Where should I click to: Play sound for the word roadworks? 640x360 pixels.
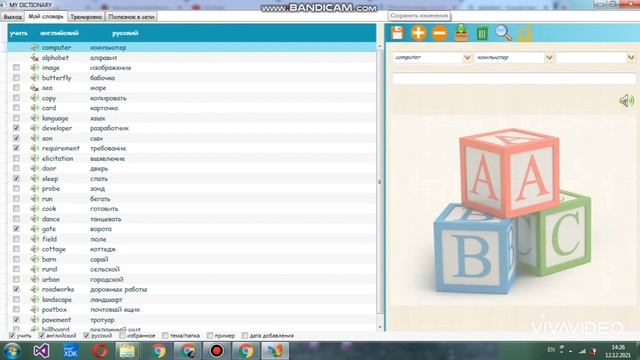pyautogui.click(x=35, y=289)
